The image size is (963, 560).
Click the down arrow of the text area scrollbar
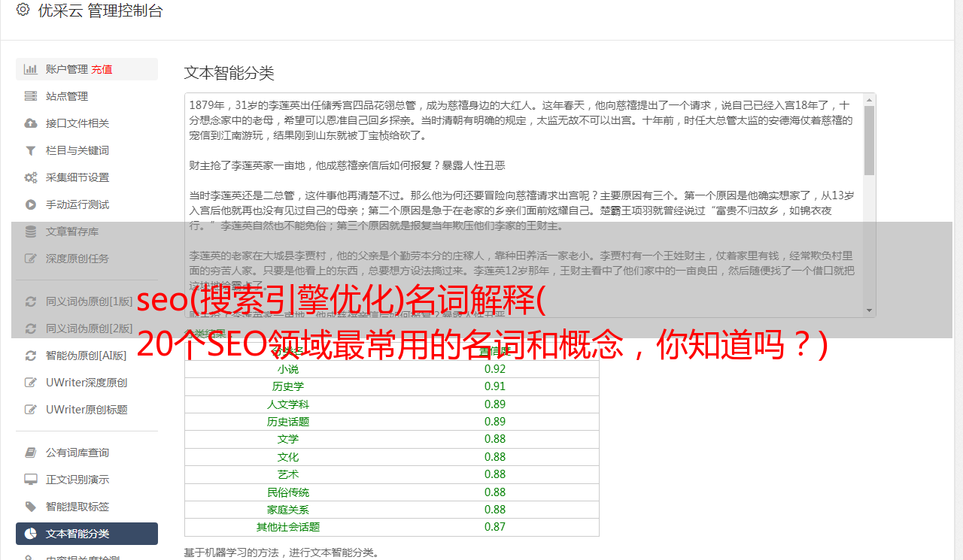869,310
